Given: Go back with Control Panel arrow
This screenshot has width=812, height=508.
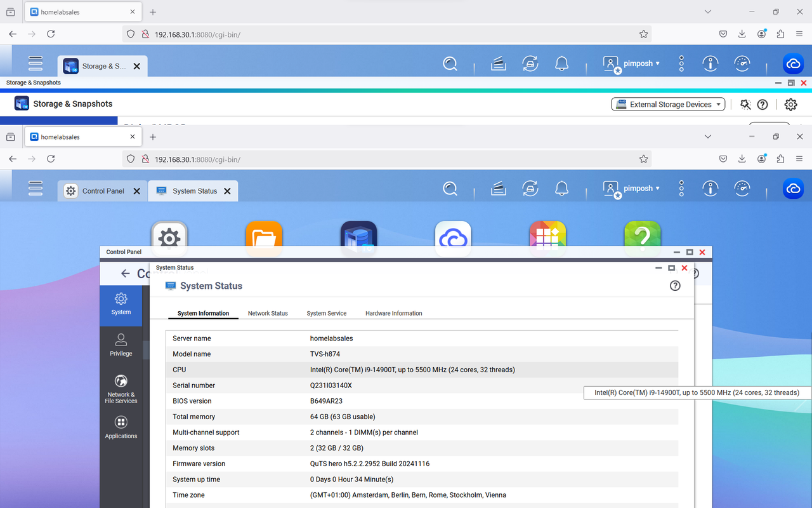Looking at the screenshot, I should click(125, 274).
